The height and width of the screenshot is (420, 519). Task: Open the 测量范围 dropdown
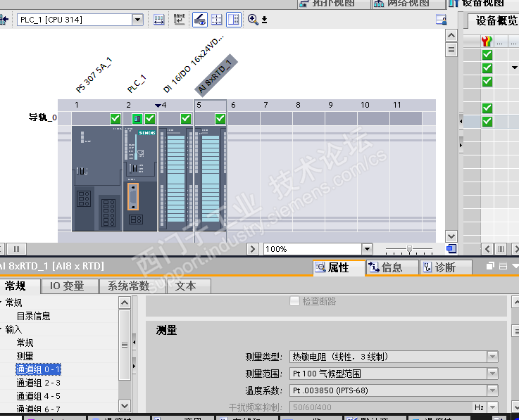click(x=492, y=374)
